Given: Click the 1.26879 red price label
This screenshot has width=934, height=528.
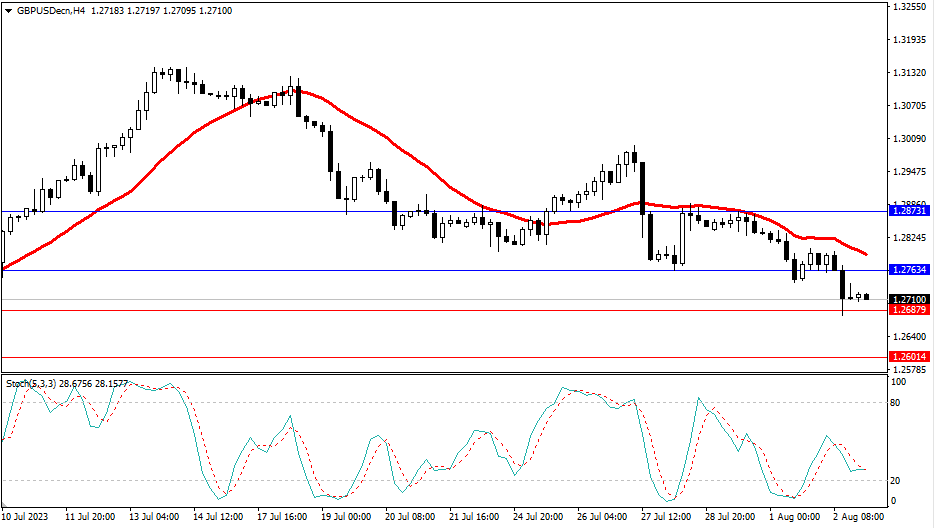Looking at the screenshot, I should coord(909,310).
